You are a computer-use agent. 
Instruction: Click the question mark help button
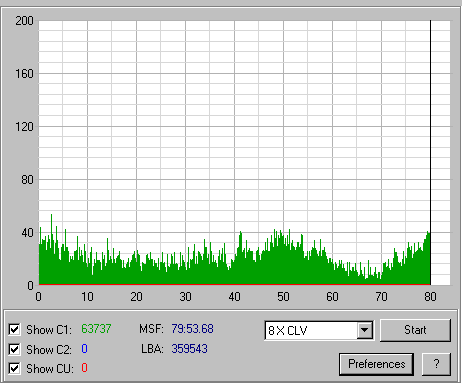pos(436,364)
